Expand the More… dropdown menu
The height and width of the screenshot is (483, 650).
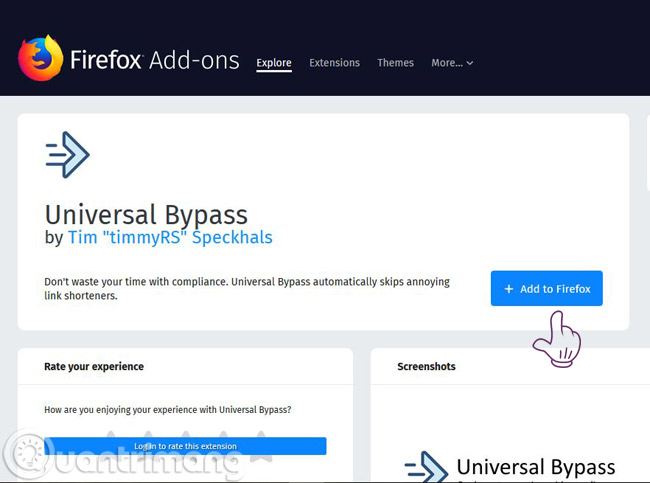452,63
